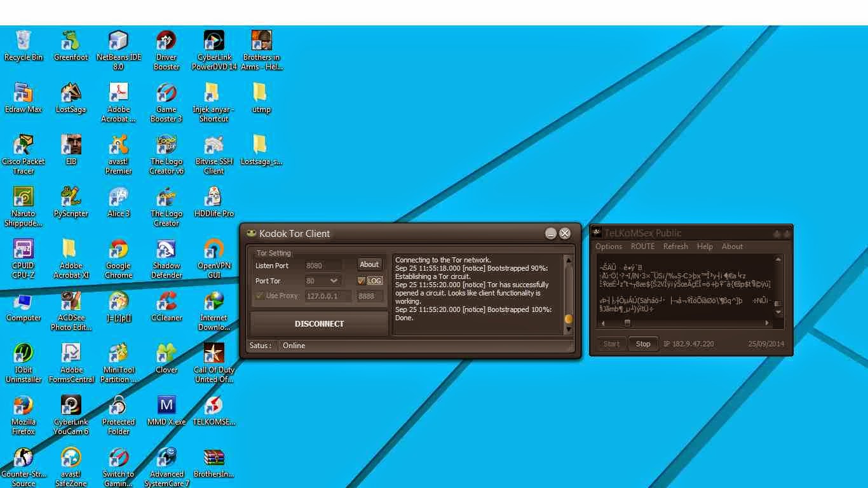
Task: Toggle the Use Proxy checkbox
Action: coord(259,295)
